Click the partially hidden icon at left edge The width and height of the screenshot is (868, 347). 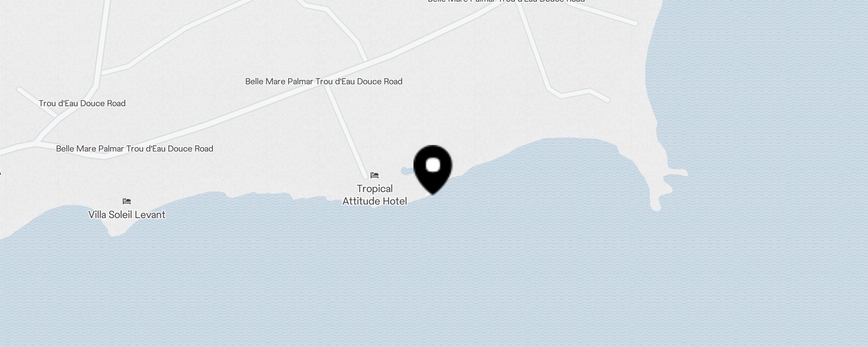(0, 173)
